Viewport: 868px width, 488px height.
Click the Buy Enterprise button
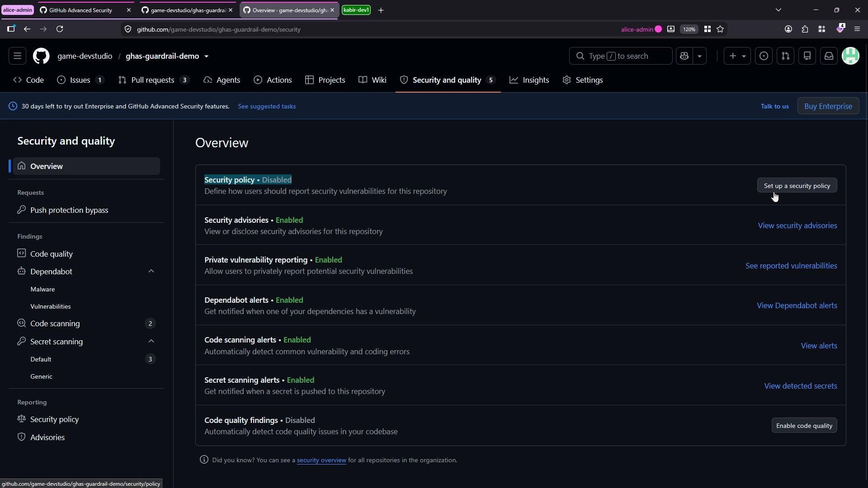point(828,106)
